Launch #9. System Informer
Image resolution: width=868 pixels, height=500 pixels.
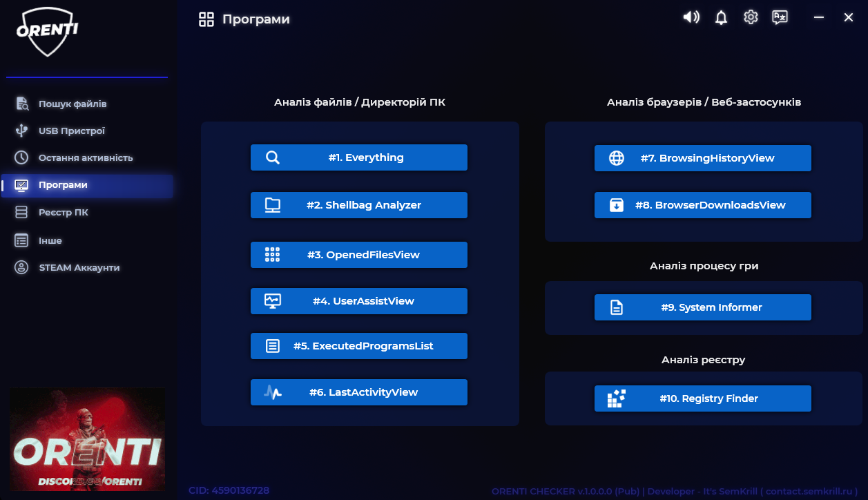(702, 307)
